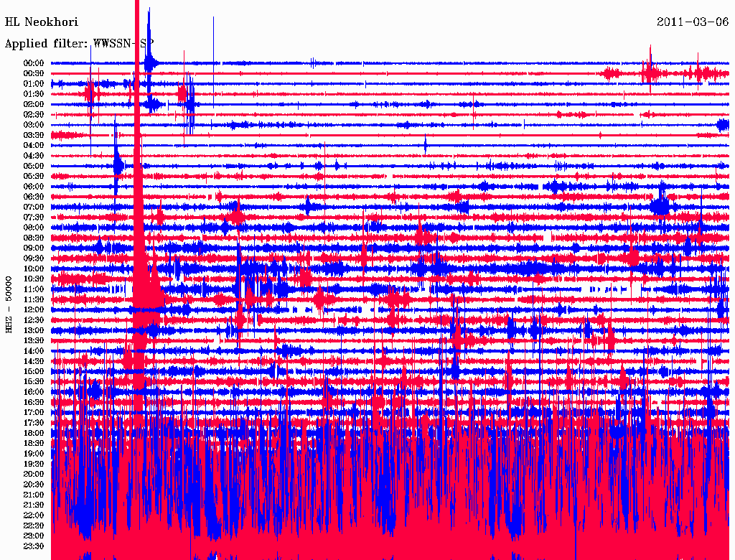Select the 03:30 time label
Image resolution: width=735 pixels, height=560 pixels.
click(34, 135)
